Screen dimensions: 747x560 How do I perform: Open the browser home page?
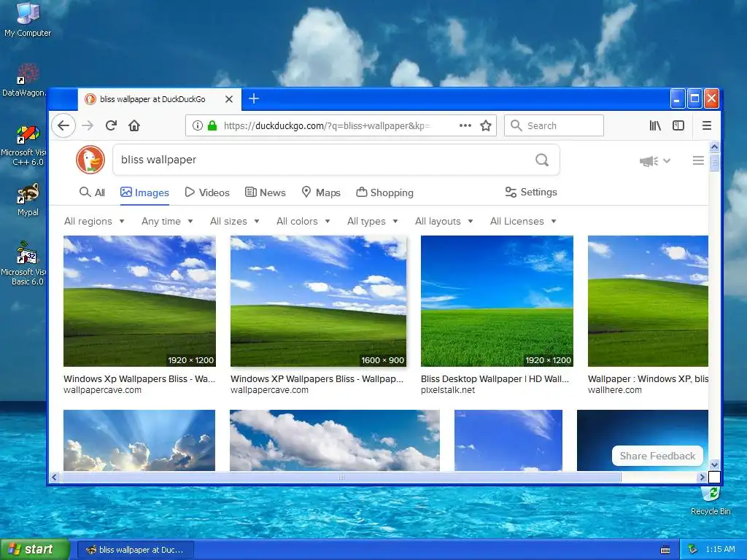134,125
